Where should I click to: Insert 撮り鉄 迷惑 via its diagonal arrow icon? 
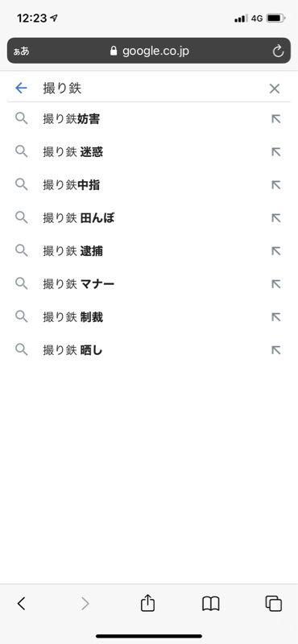pos(276,152)
